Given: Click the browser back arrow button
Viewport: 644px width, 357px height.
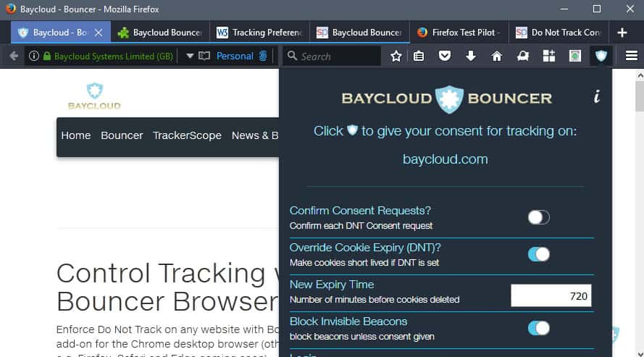Looking at the screenshot, I should (x=14, y=56).
